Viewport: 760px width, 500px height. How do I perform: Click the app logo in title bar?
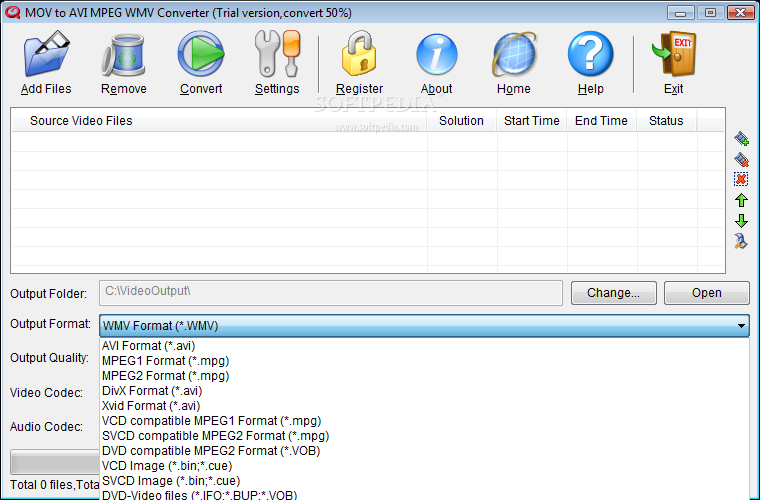12,12
